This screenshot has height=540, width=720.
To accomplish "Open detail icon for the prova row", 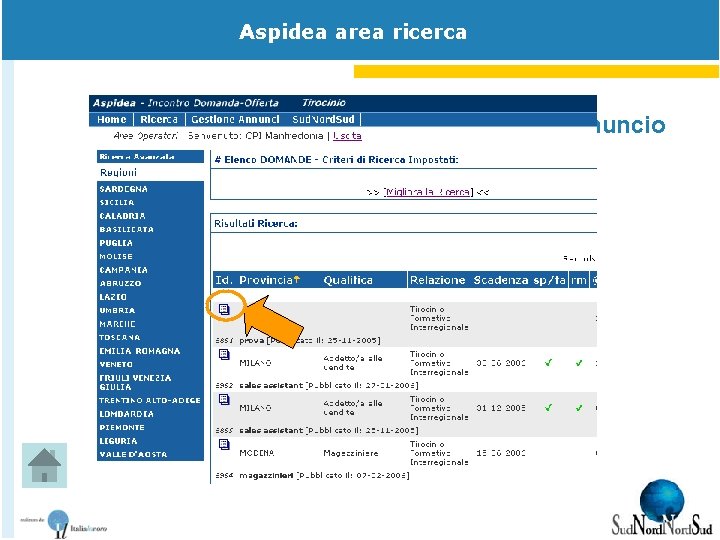I will pyautogui.click(x=224, y=309).
